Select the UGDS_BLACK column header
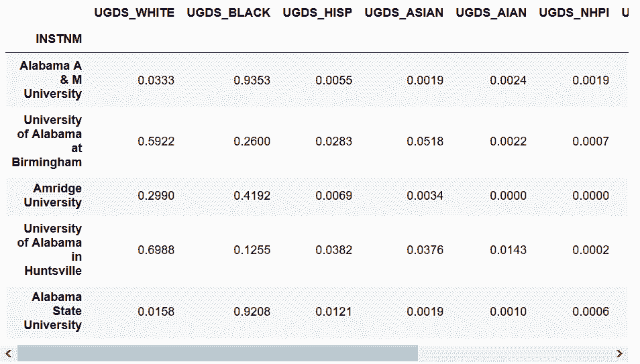Image resolution: width=640 pixels, height=364 pixels. (x=229, y=13)
